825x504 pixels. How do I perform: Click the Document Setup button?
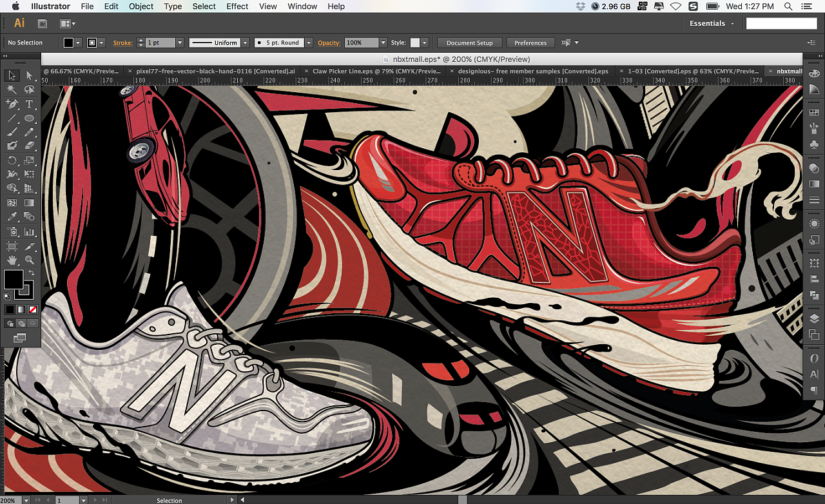coord(469,43)
